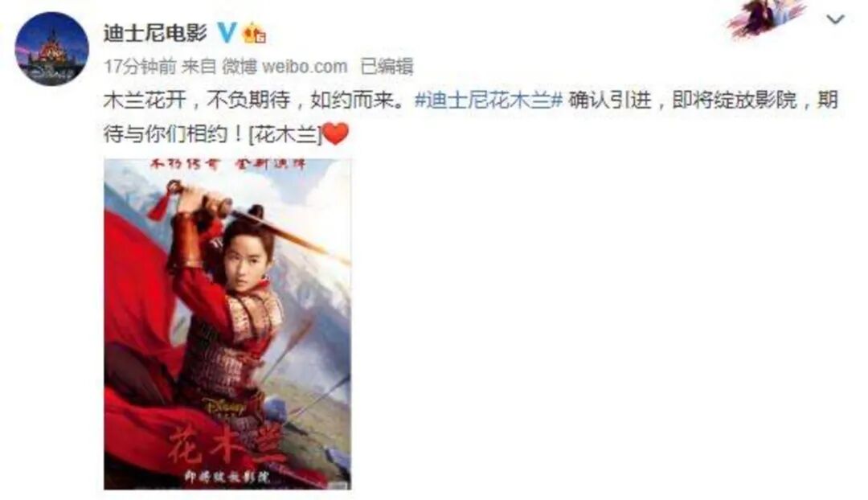This screenshot has height=500, width=868.
Task: Open the decorative card badge beside the chevron
Action: (x=766, y=17)
